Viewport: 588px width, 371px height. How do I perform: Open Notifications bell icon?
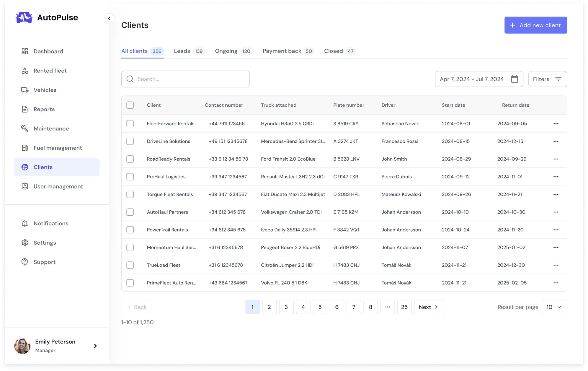tap(25, 224)
